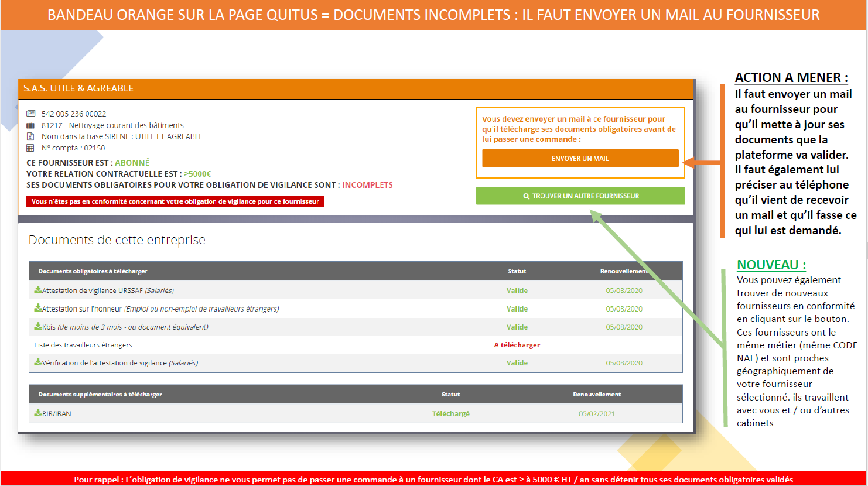This screenshot has height=486, width=868.
Task: Click the Téléchargé status of RIB/IBAN
Action: coord(451,413)
